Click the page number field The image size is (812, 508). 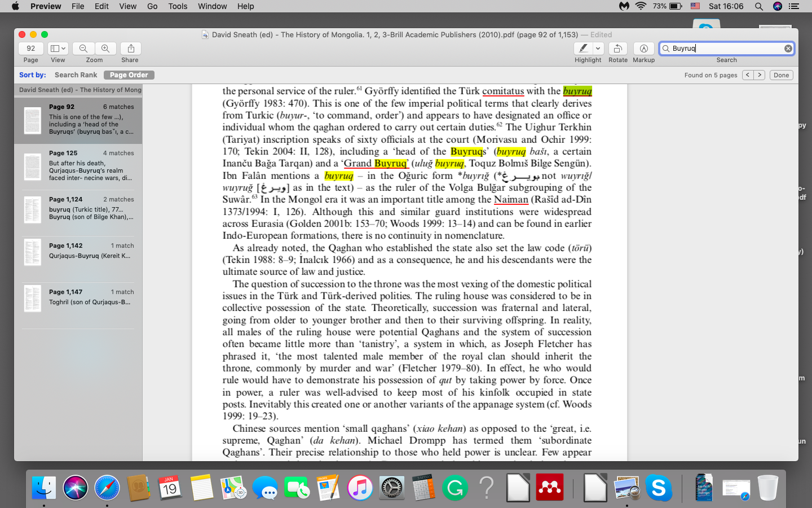click(x=31, y=49)
